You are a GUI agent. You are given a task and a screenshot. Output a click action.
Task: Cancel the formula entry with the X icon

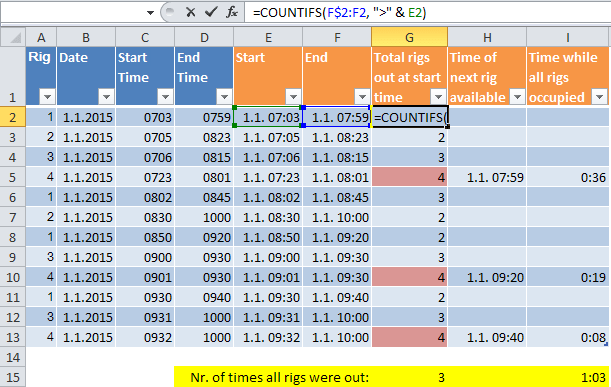point(191,12)
